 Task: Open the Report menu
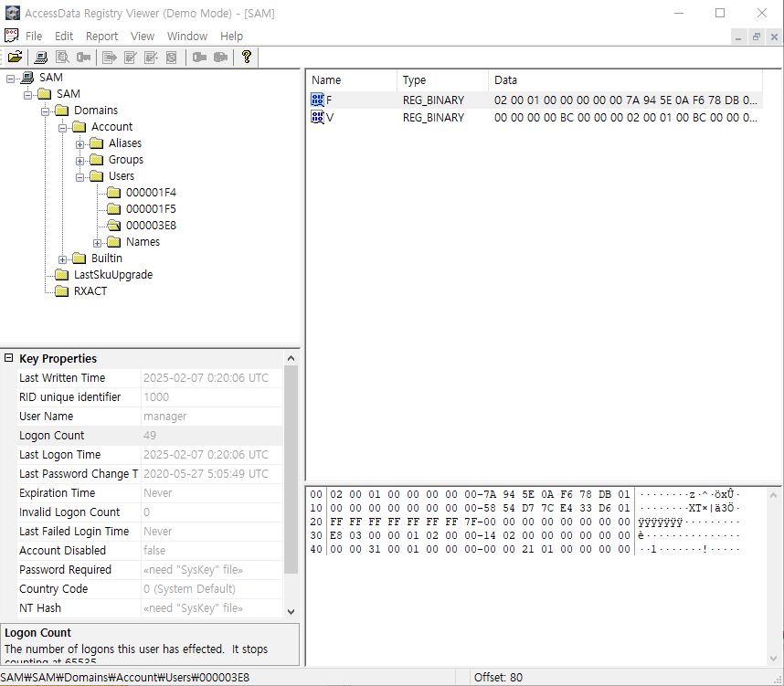click(x=101, y=36)
